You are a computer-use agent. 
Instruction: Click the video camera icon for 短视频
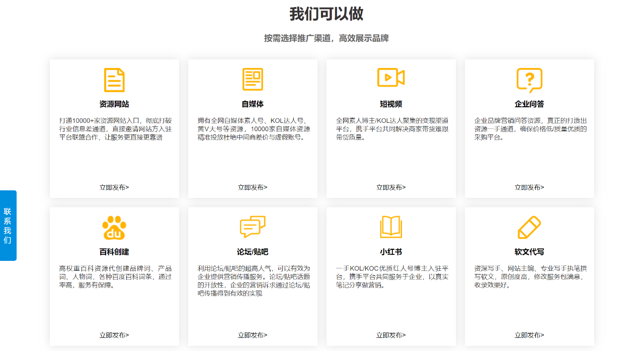pos(391,78)
